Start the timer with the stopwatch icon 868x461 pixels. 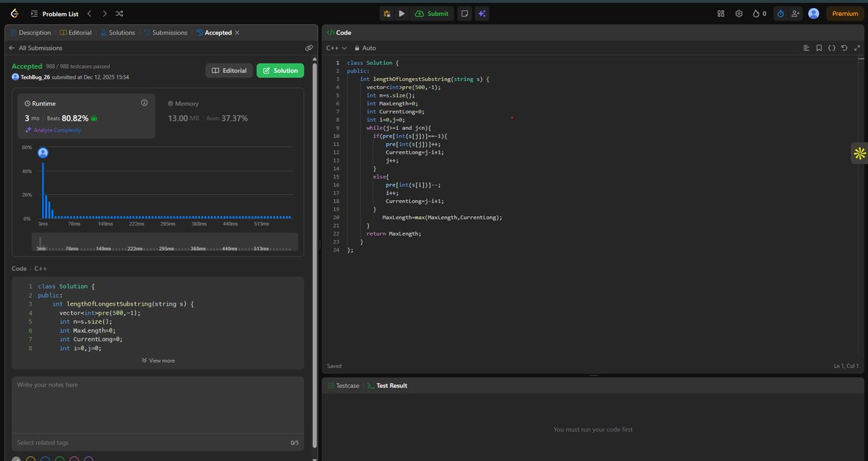(780, 13)
